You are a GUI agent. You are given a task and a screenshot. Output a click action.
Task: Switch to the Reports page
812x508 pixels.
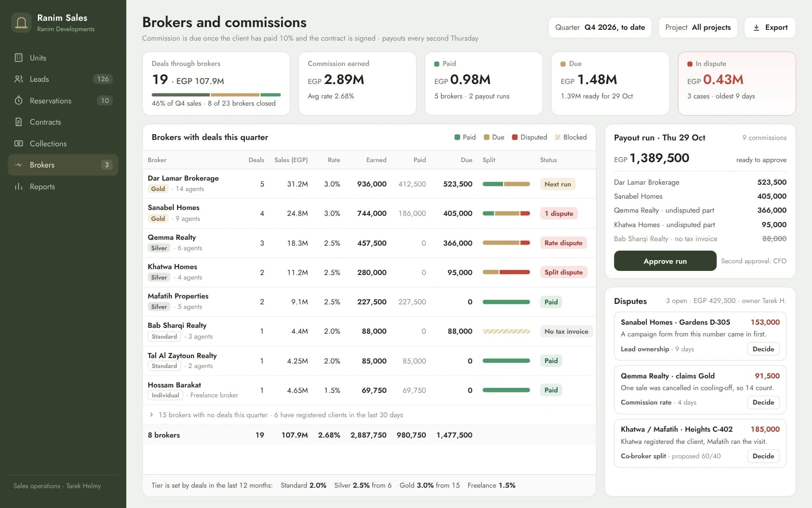coord(63,186)
